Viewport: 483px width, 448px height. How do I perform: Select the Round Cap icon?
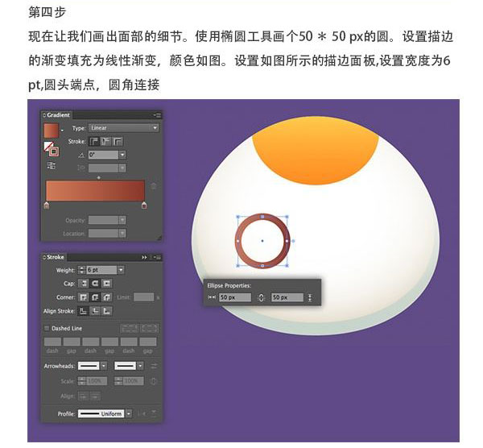click(x=95, y=284)
